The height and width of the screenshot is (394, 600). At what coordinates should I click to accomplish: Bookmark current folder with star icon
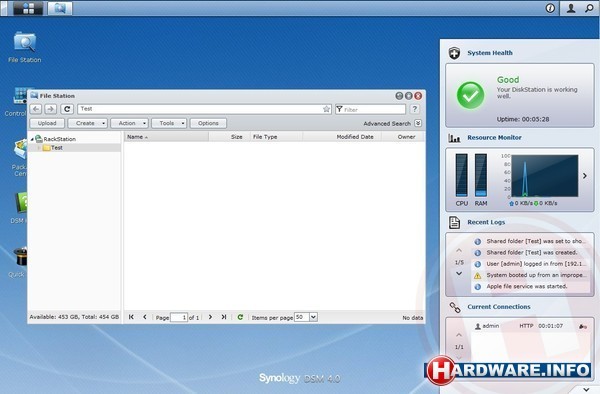pos(326,109)
